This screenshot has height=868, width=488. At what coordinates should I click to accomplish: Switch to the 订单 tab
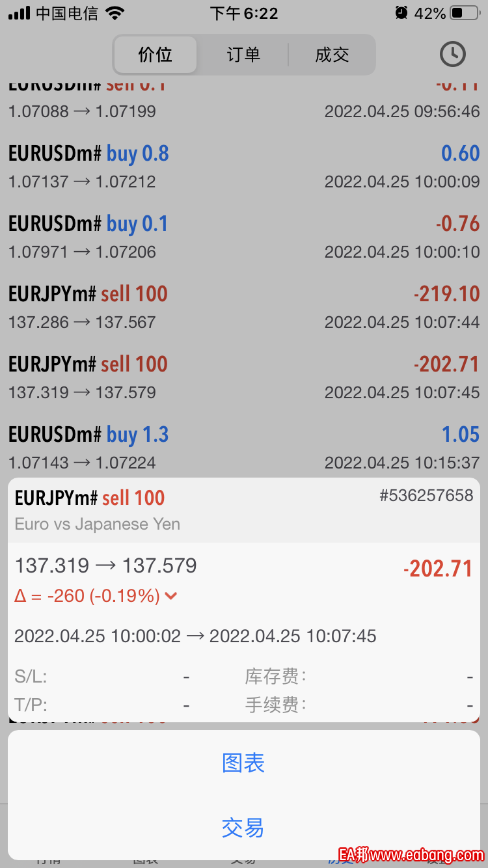(x=243, y=55)
